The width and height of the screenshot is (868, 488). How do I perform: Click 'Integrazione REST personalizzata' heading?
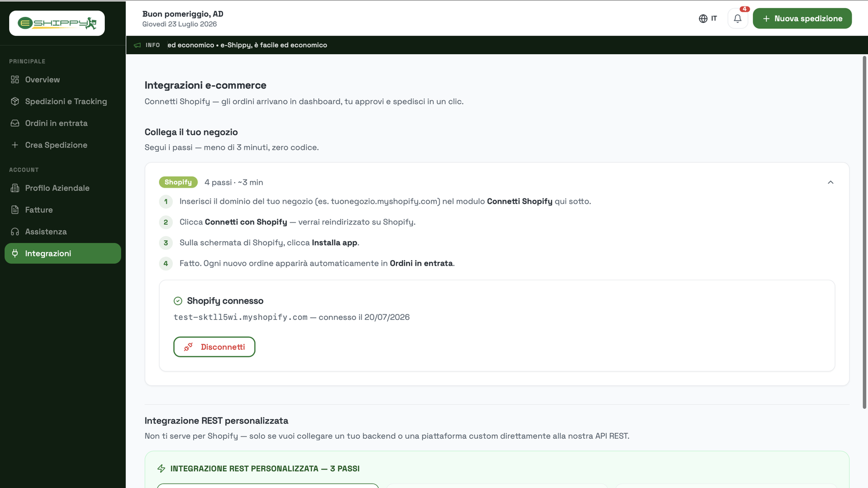216,421
